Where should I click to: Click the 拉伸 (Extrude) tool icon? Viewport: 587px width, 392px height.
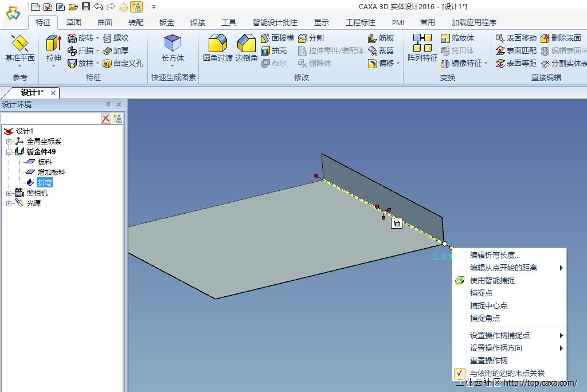click(x=53, y=44)
